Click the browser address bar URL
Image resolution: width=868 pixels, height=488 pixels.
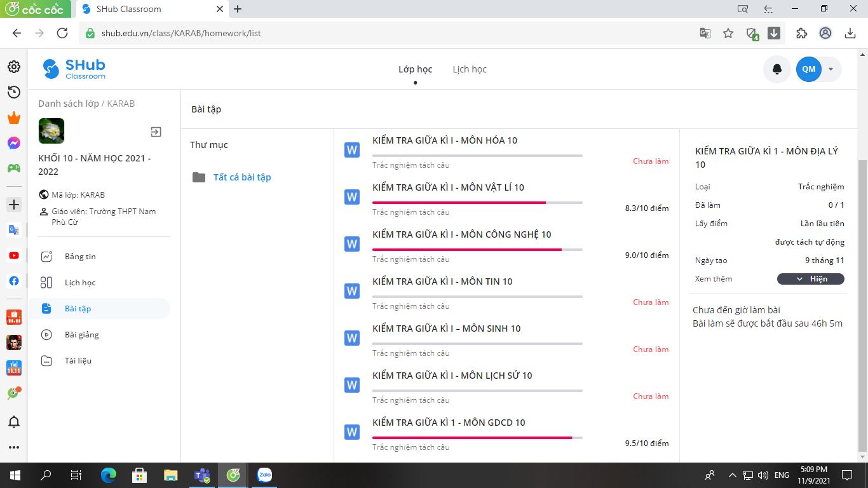coord(181,33)
